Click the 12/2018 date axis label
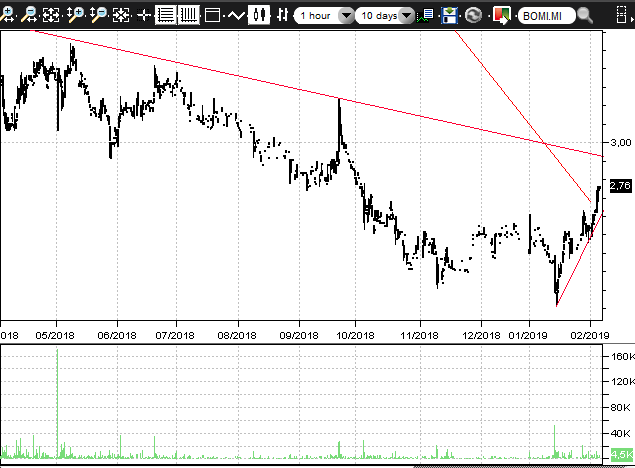Image resolution: width=635 pixels, height=468 pixels. coord(481,336)
